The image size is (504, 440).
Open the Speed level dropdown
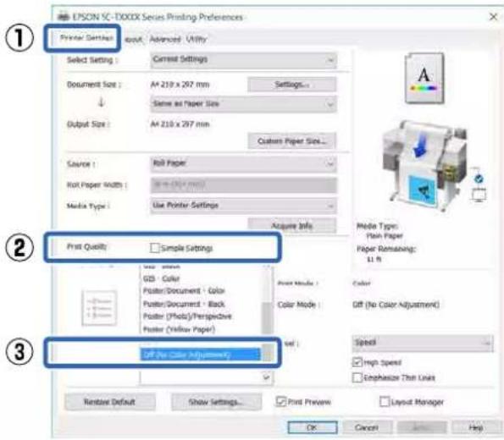(x=423, y=343)
